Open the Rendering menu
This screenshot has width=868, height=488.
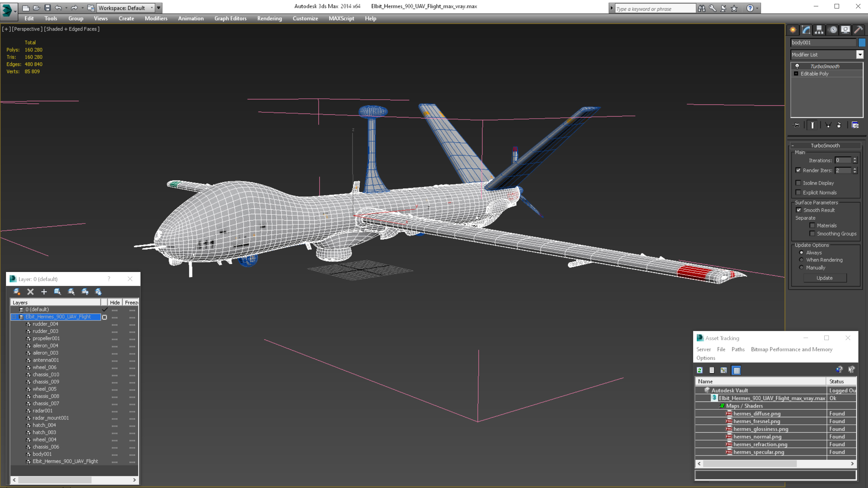coord(269,18)
